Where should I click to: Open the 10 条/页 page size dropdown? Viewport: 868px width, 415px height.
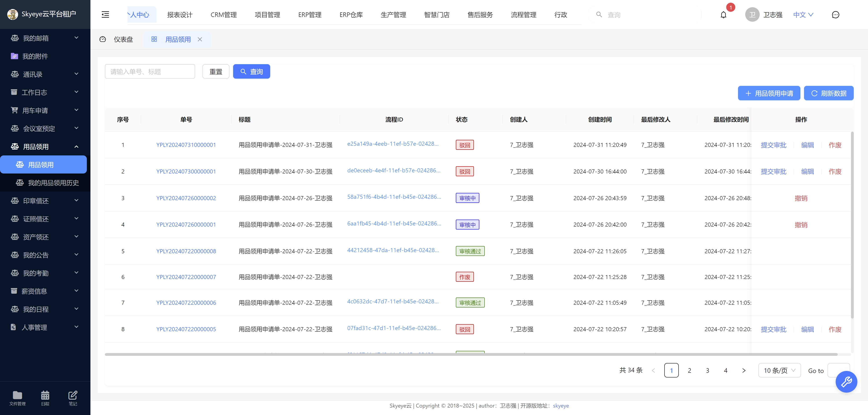click(x=779, y=370)
